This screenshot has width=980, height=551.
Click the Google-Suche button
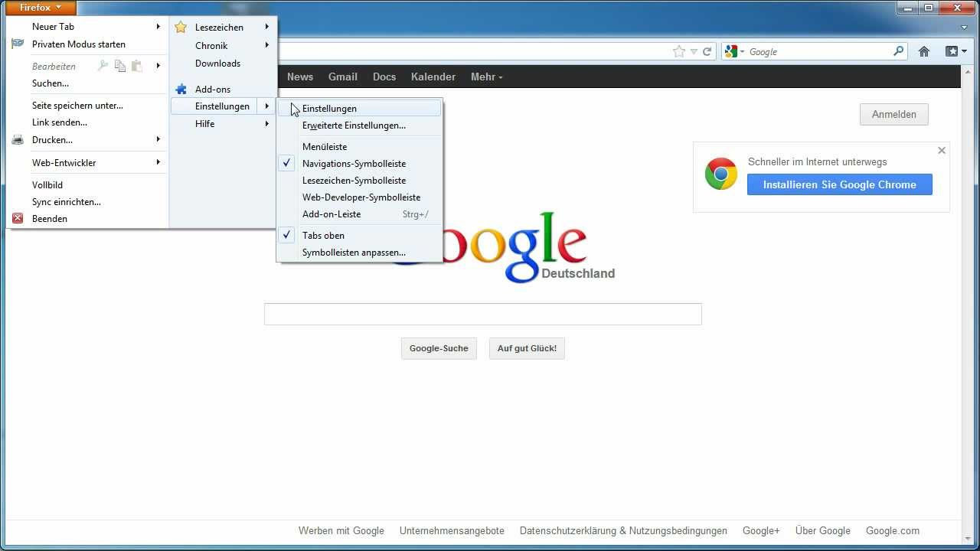439,348
